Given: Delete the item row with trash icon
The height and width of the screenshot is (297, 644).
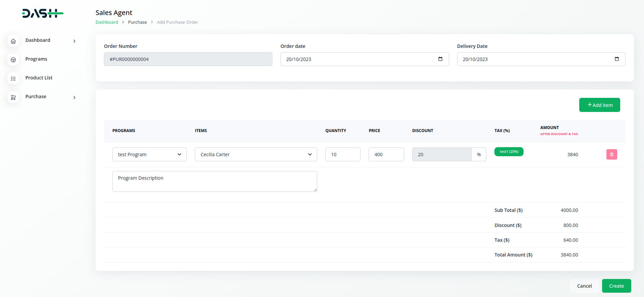Looking at the screenshot, I should click(611, 155).
